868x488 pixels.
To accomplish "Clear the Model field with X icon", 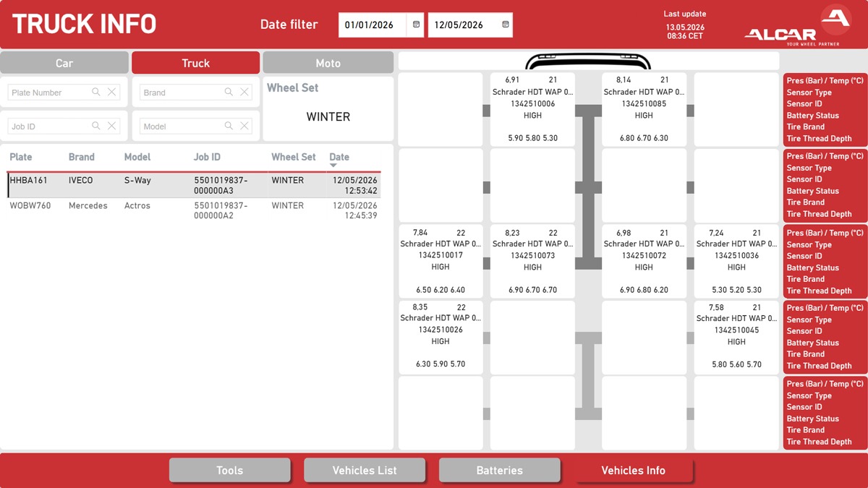I will point(244,126).
